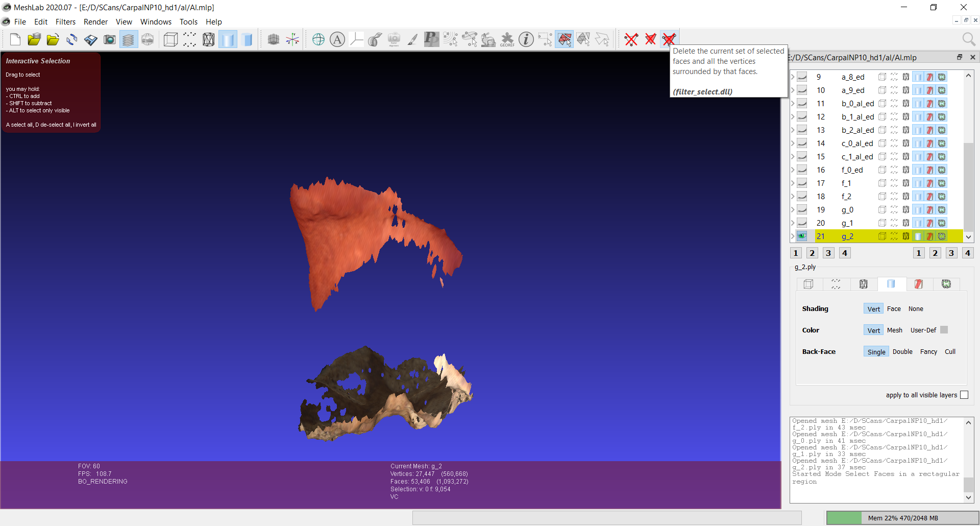Toggle bounding box rendering in the toolbar
Viewport: 980px width, 526px height.
[x=170, y=39]
